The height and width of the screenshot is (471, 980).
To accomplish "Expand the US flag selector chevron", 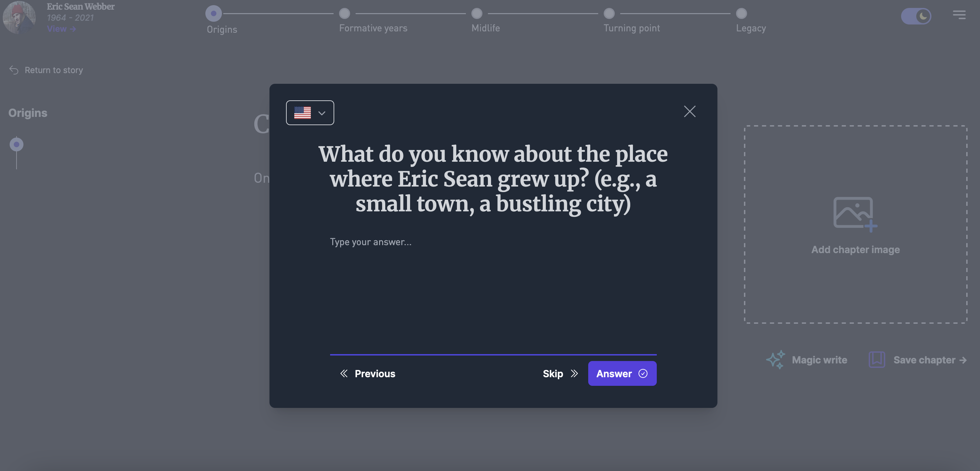I will pyautogui.click(x=321, y=113).
